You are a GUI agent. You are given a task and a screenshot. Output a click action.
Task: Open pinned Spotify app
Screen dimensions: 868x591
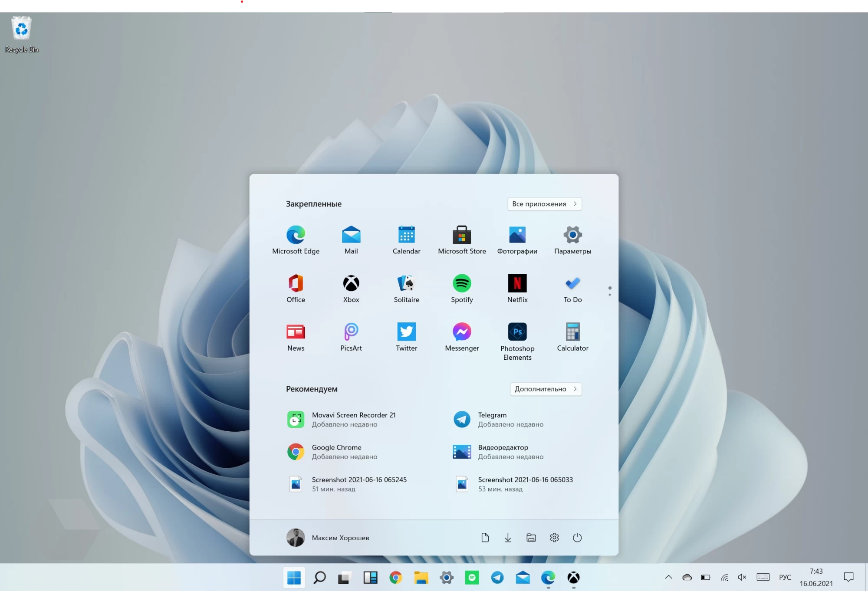click(462, 289)
